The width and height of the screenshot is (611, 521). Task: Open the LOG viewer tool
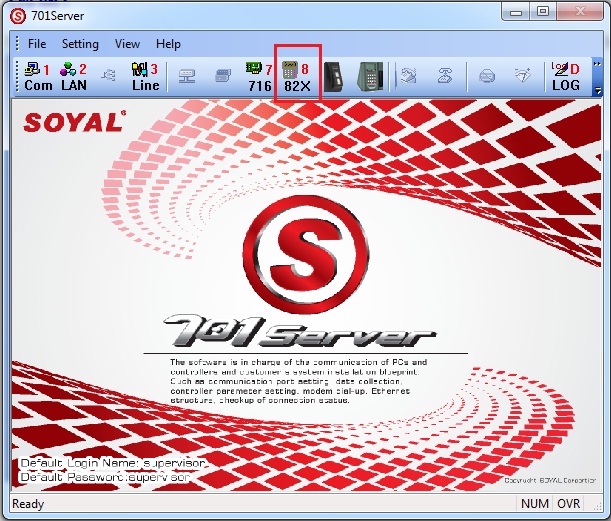565,76
